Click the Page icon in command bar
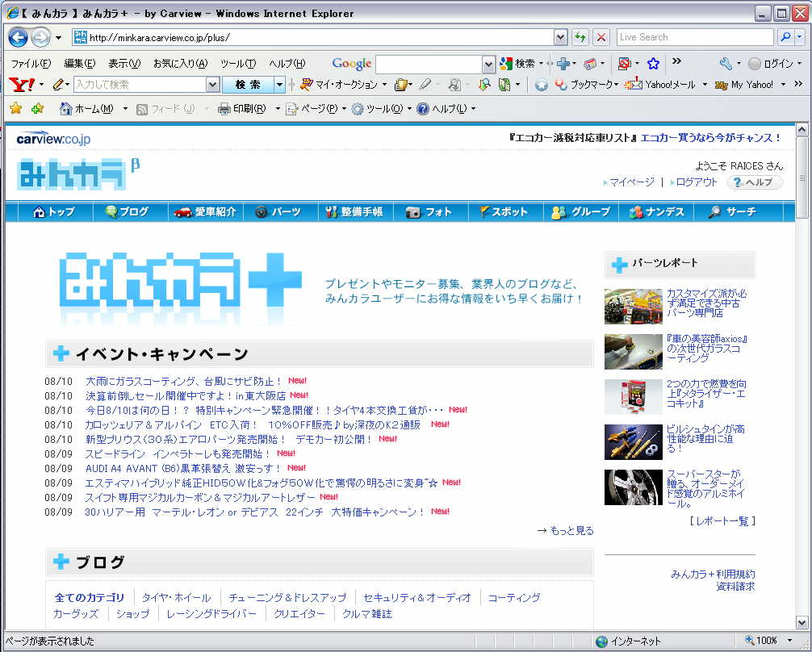This screenshot has width=812, height=652. coord(292,109)
